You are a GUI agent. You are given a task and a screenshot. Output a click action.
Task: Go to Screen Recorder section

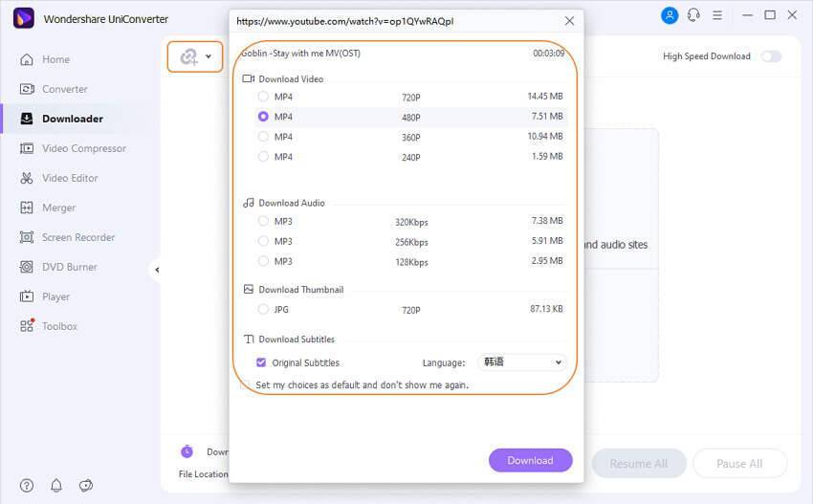coord(78,237)
